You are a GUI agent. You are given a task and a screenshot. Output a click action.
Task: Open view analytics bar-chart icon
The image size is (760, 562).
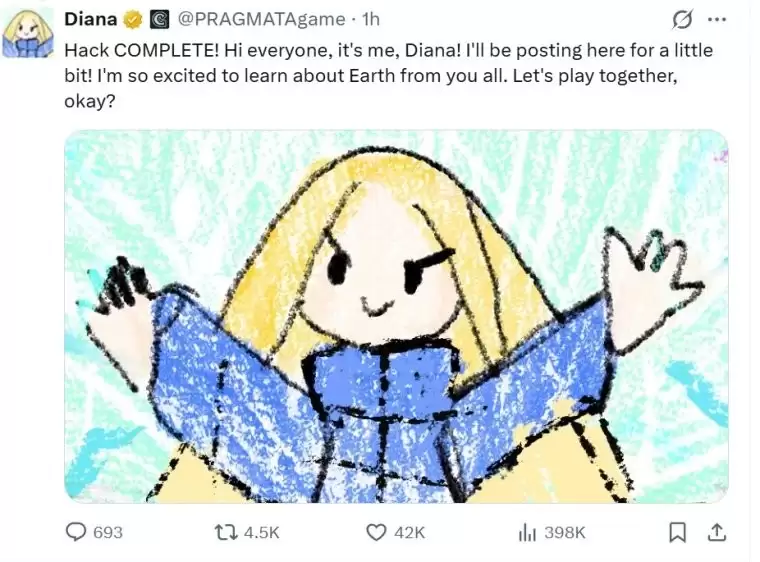(x=527, y=532)
